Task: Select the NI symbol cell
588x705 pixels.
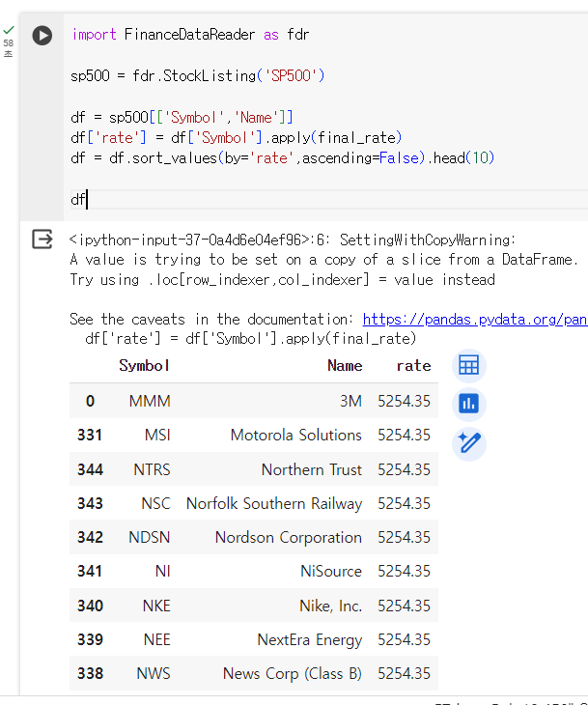Action: [x=163, y=572]
